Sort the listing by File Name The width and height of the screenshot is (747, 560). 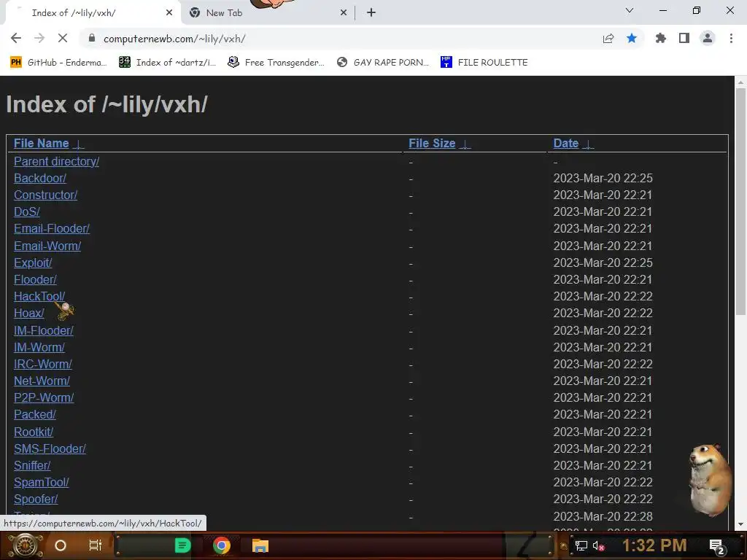pyautogui.click(x=41, y=144)
